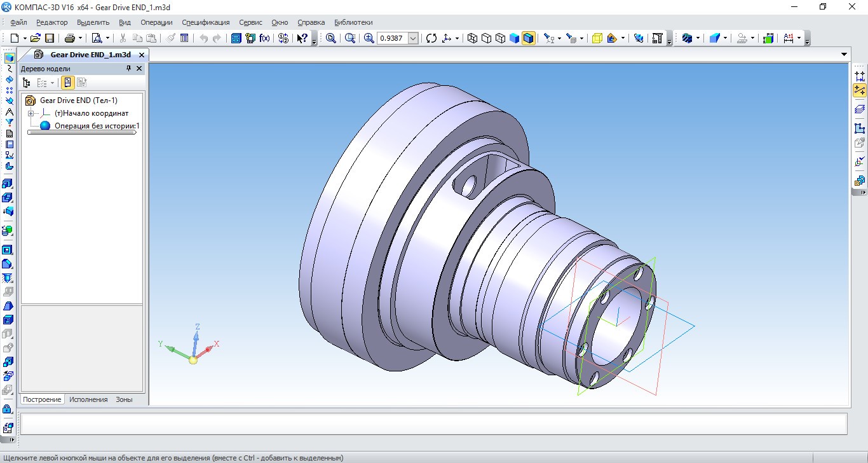Close the Дерево модели panel

pyautogui.click(x=139, y=68)
